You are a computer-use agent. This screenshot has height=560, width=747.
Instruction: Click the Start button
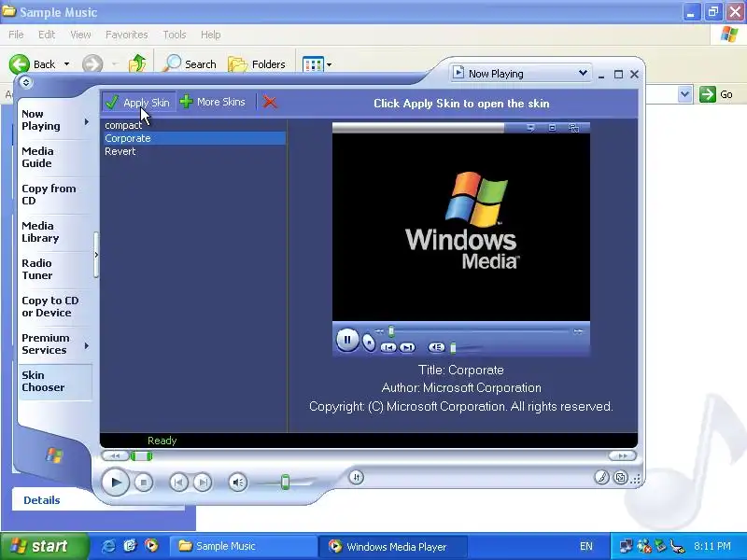click(44, 546)
